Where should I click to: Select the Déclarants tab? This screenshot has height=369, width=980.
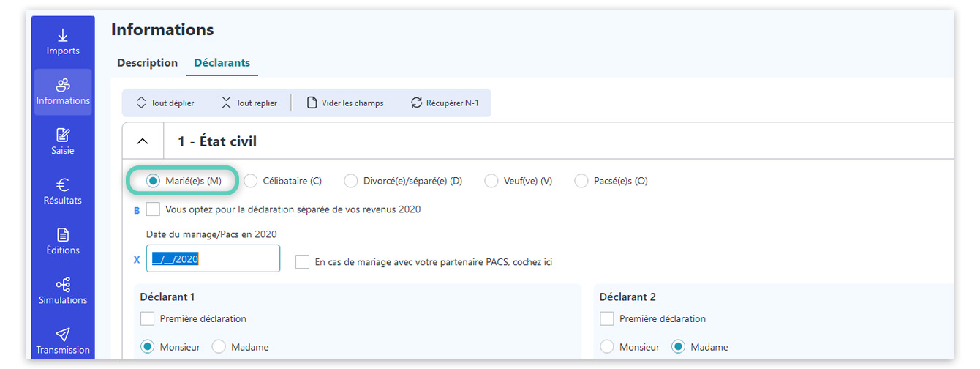222,63
